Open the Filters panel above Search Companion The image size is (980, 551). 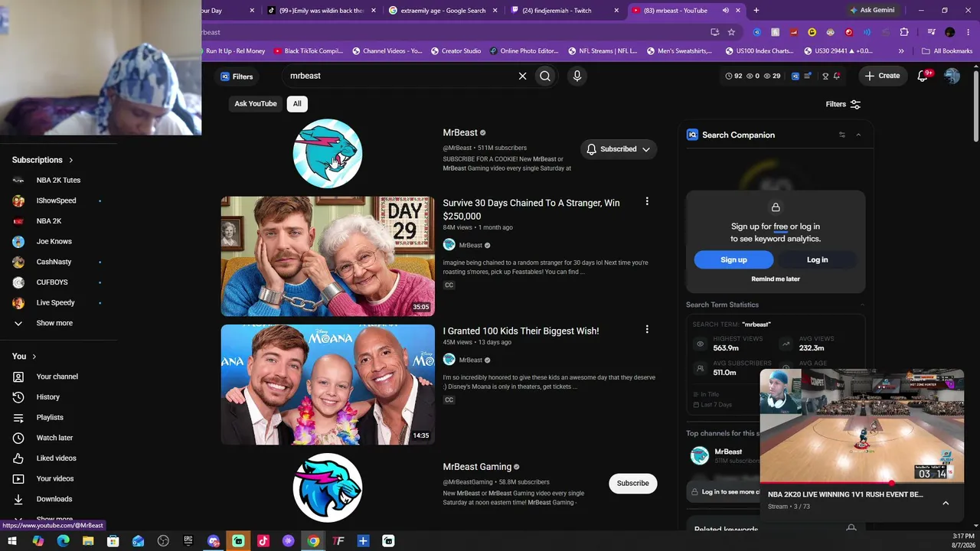(x=843, y=104)
